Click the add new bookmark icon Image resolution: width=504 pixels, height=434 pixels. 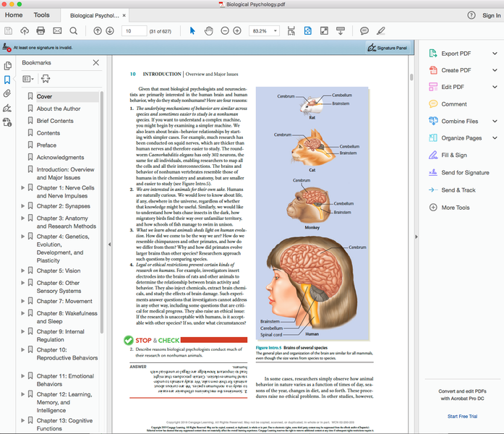[46, 79]
